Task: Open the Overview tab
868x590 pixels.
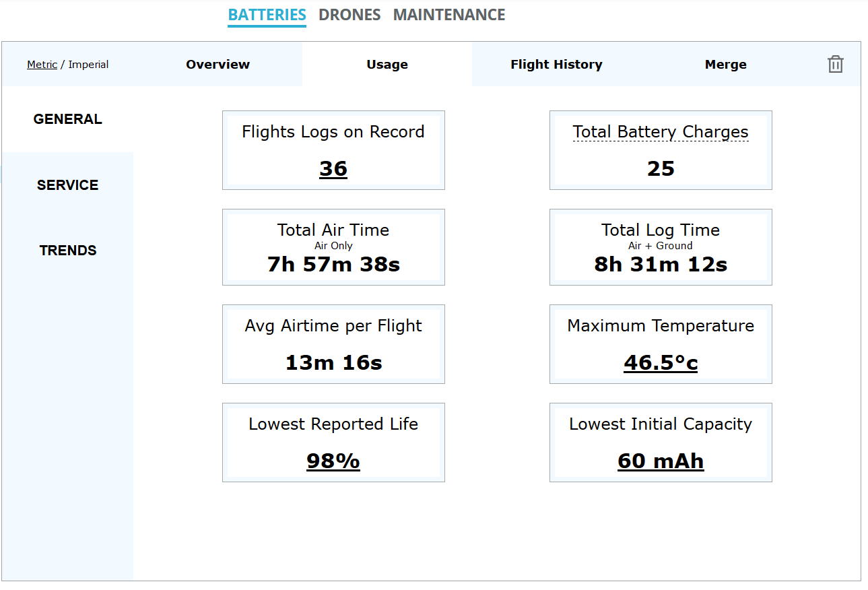Action: click(218, 65)
